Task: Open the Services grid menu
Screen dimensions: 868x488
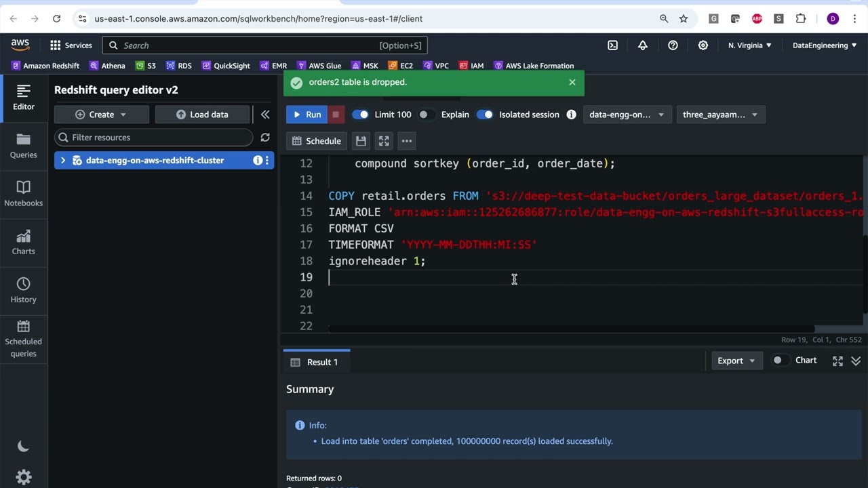Action: click(x=71, y=45)
